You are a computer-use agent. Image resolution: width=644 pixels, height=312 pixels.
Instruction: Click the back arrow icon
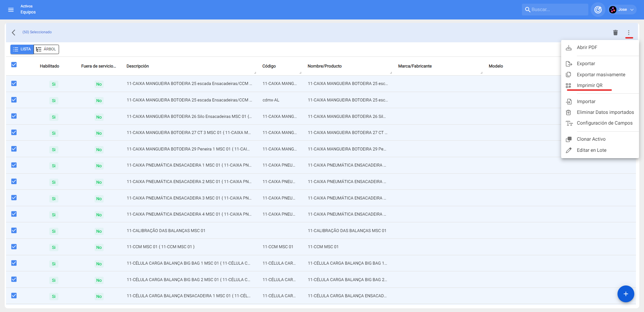13,33
